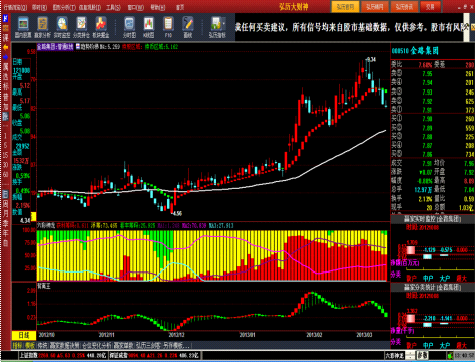
Task: Open the 板块掘金 sector icon
Action: [101, 27]
